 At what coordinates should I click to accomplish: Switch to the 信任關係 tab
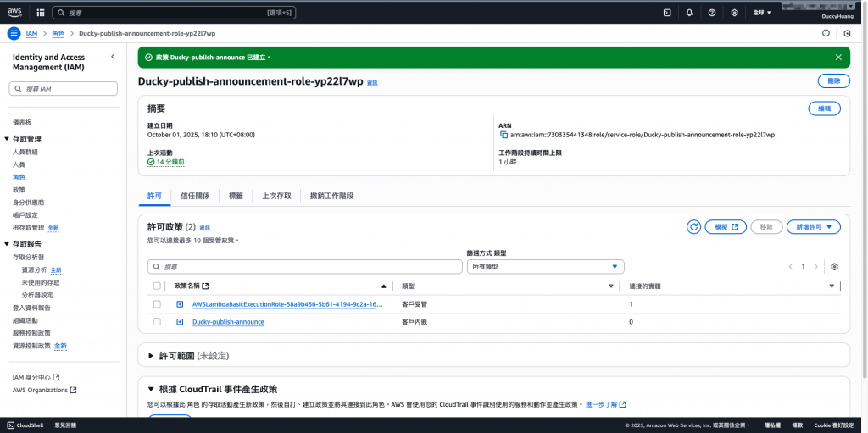click(196, 196)
